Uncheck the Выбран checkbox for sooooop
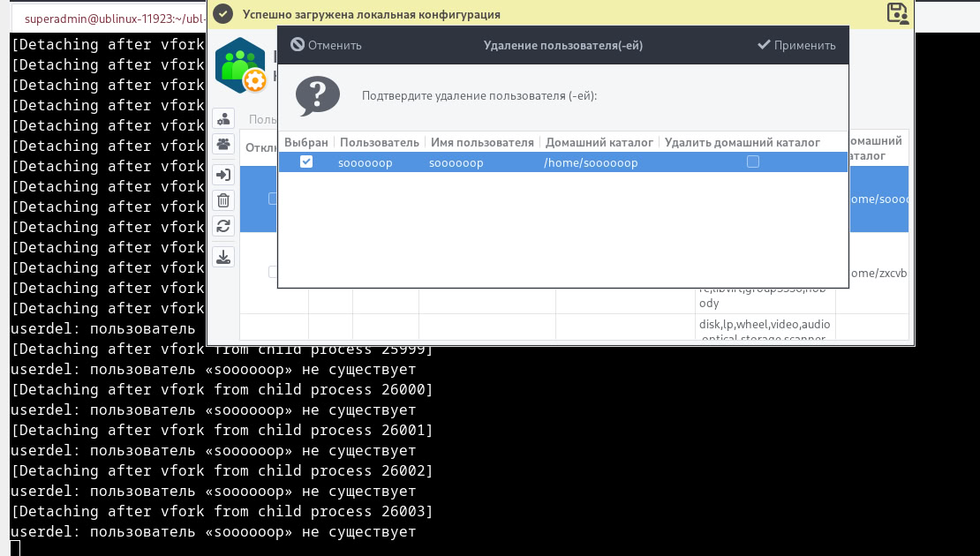The image size is (980, 556). [x=306, y=162]
